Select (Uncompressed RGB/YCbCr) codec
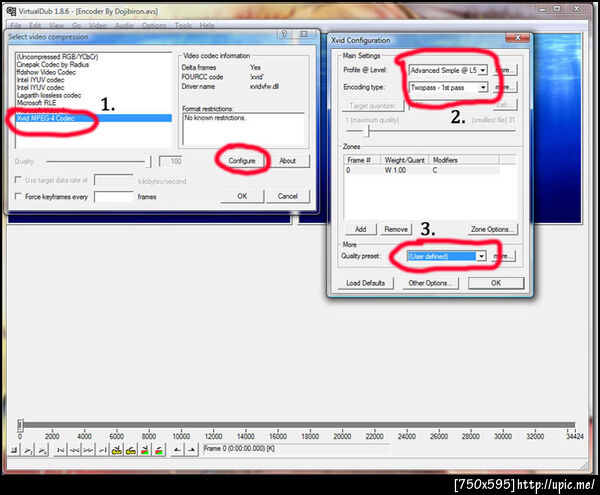Viewport: 600px width, 495px height. [x=57, y=57]
